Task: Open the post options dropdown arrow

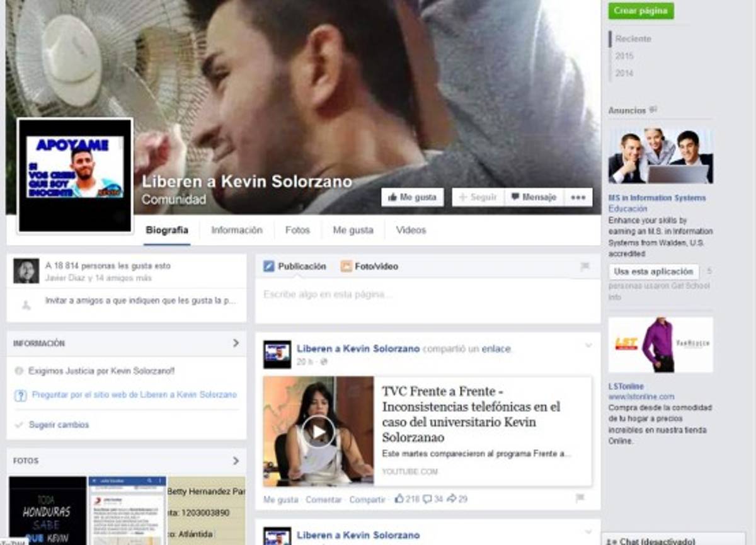Action: point(588,345)
